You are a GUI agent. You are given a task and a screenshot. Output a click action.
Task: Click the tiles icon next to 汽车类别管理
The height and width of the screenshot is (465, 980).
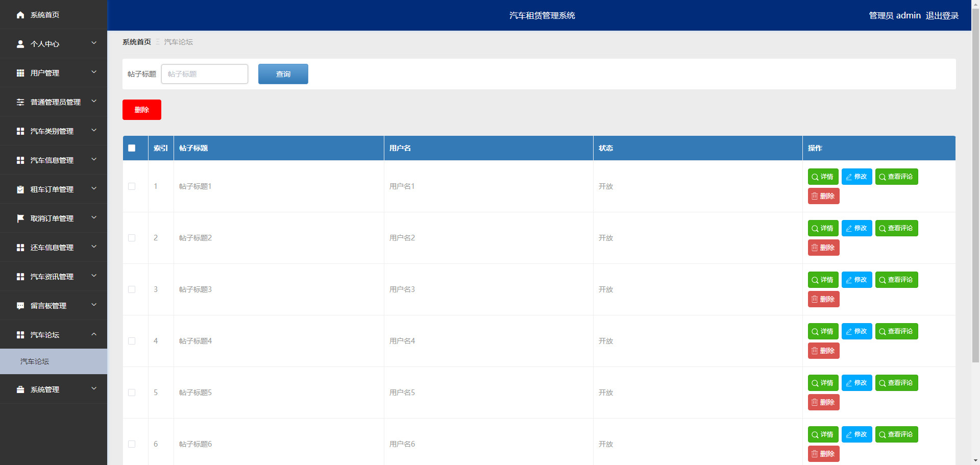[x=20, y=131]
